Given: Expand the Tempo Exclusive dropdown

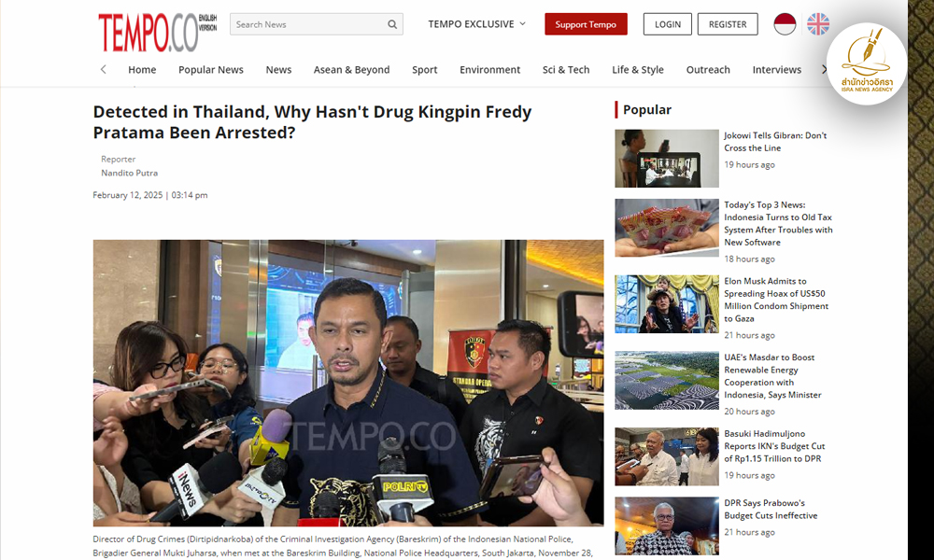Looking at the screenshot, I should coord(476,24).
